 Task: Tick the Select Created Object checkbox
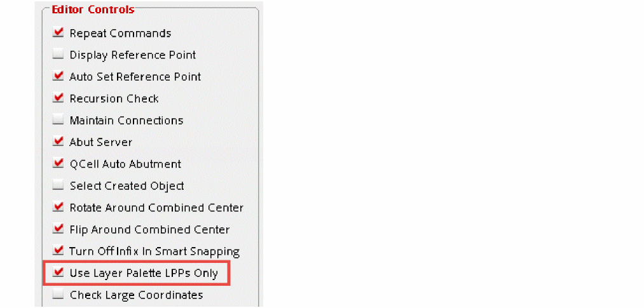[x=58, y=186]
